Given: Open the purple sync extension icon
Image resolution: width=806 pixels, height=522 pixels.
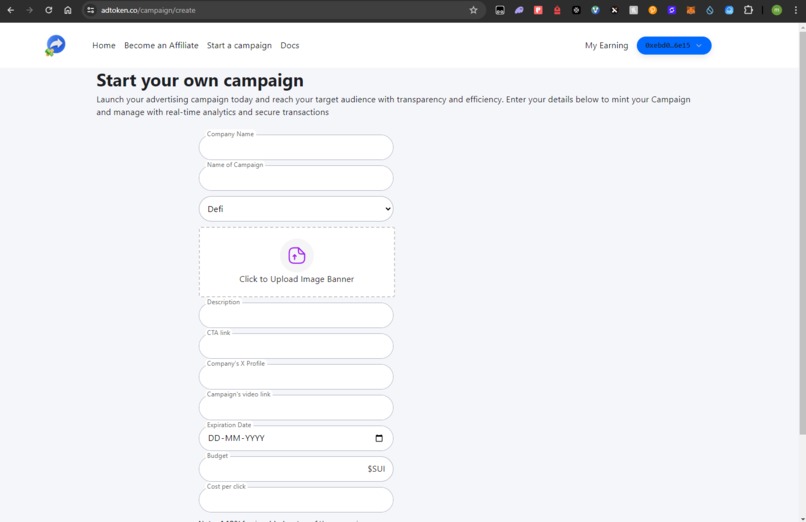Looking at the screenshot, I should click(672, 10).
